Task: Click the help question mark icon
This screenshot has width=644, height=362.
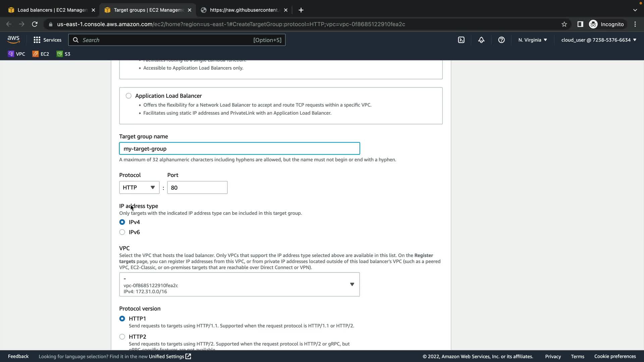Action: 501,40
